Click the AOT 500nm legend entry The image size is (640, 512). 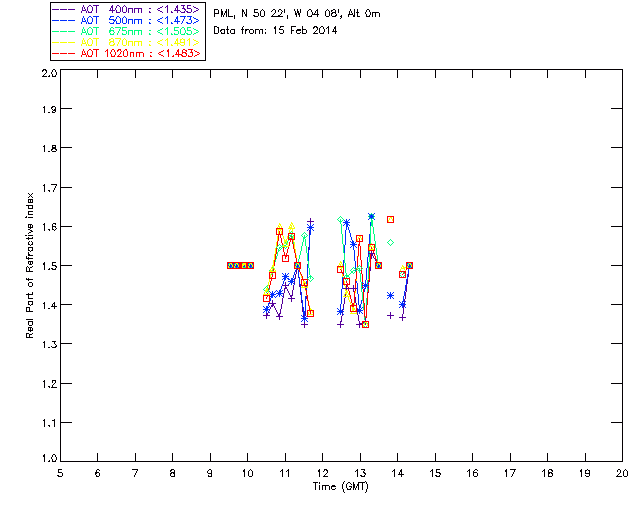pos(126,20)
